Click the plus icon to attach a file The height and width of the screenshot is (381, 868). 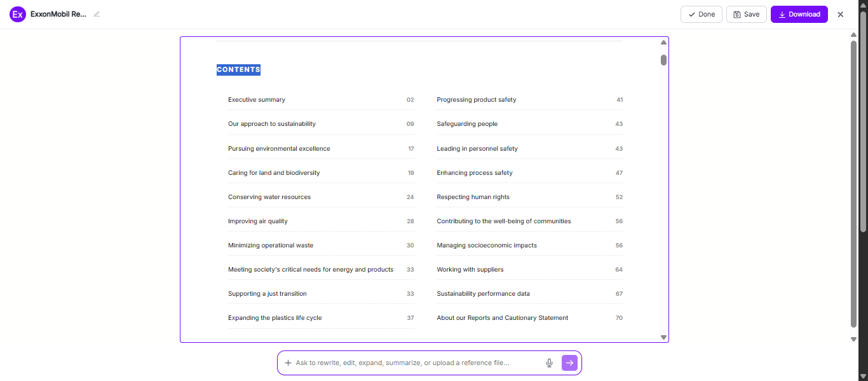[x=288, y=363]
